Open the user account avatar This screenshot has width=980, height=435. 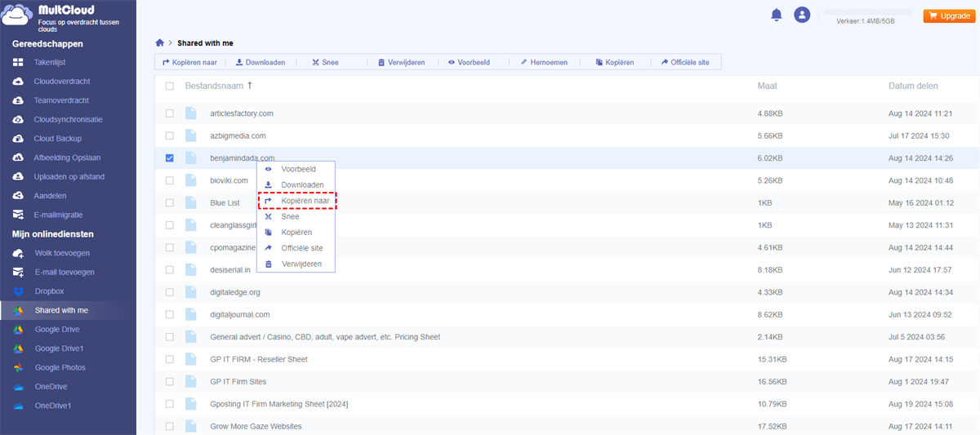tap(802, 15)
